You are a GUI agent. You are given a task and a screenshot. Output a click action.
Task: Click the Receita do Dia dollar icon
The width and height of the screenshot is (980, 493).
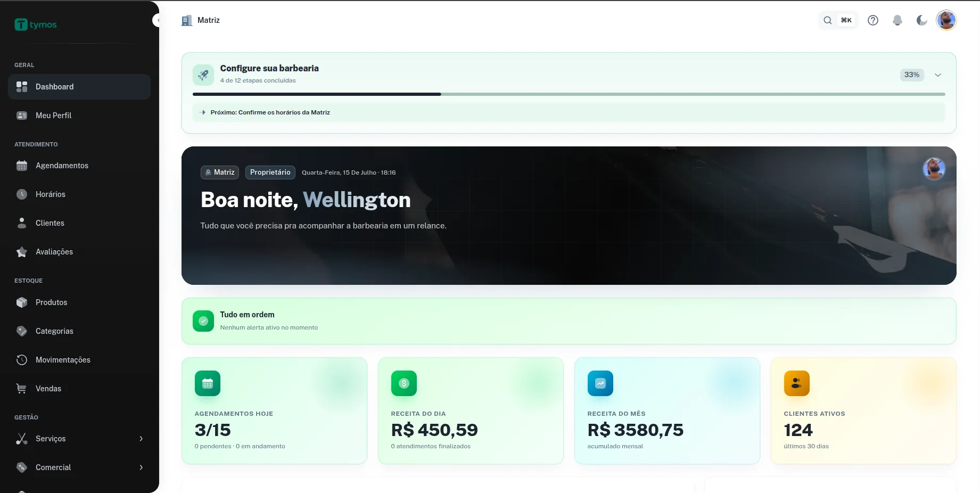click(x=404, y=383)
